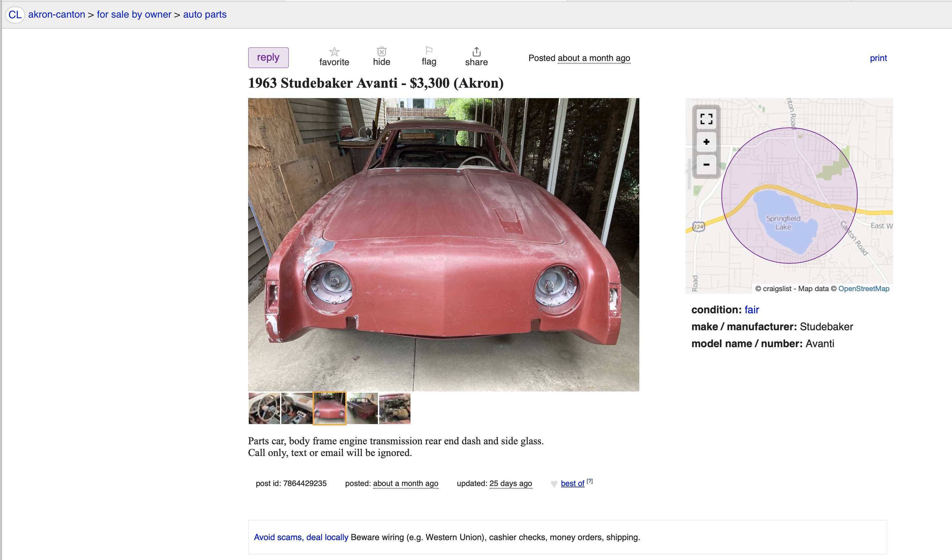Click the Parts car description line
This screenshot has height=560, width=952.
(396, 441)
